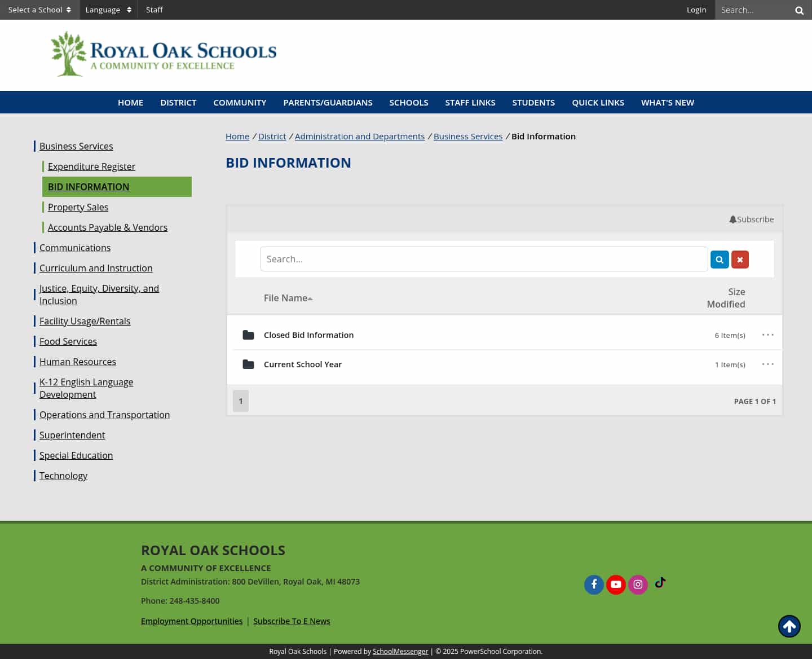Open the Select a School dropdown

[x=39, y=10]
